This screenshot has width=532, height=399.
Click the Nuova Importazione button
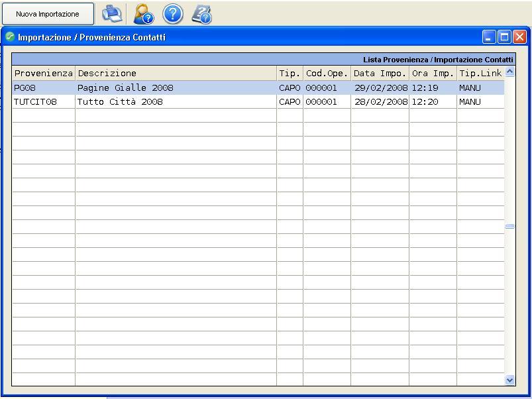coord(48,14)
